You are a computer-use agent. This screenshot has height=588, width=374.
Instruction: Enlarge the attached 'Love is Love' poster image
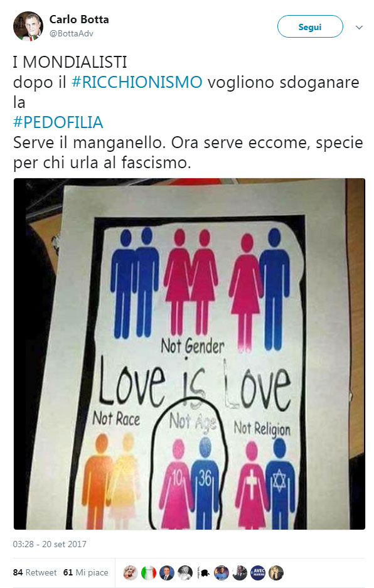pos(190,354)
